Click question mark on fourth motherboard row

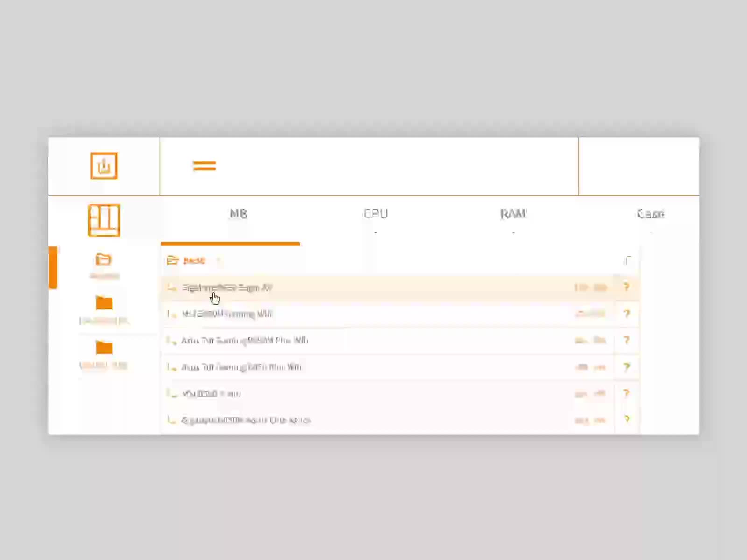click(627, 367)
